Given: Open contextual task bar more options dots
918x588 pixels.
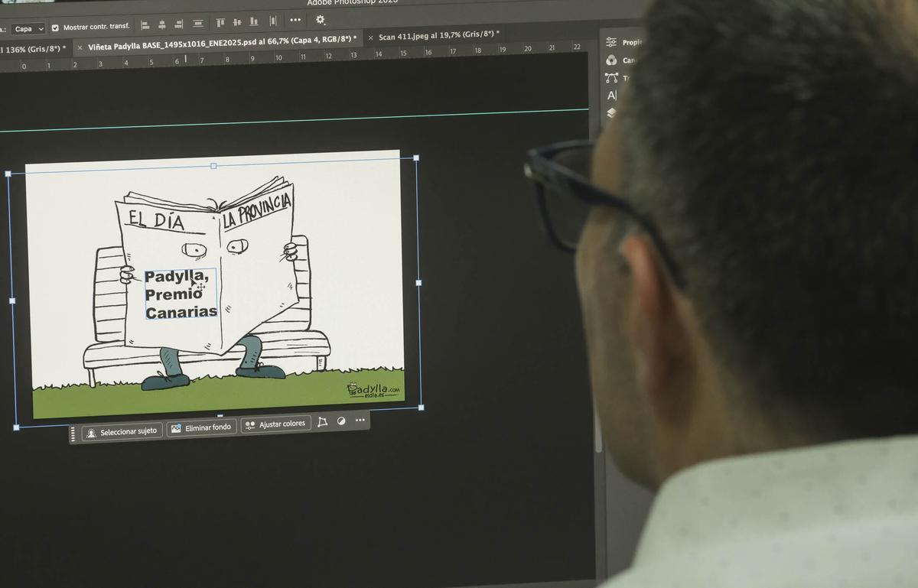Looking at the screenshot, I should coord(360,420).
